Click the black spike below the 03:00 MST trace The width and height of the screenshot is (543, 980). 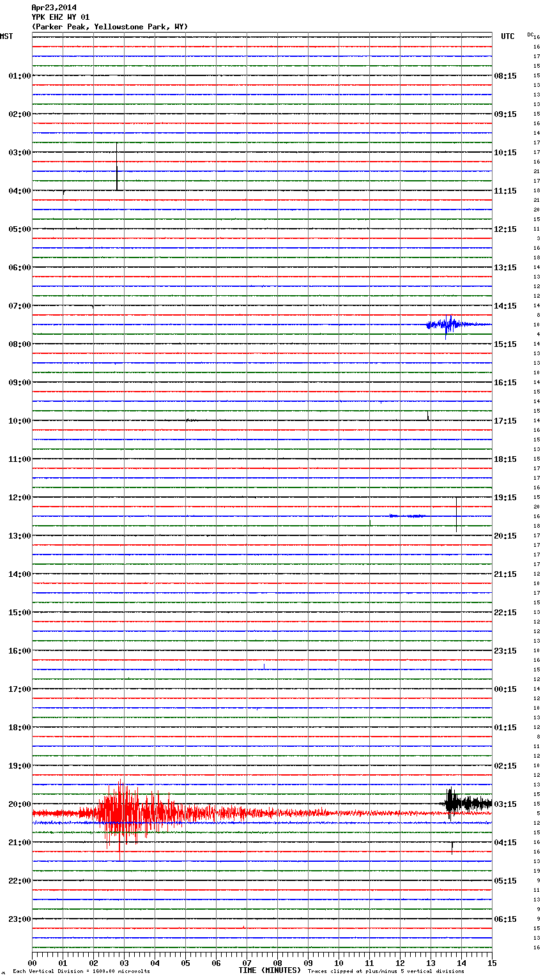117,167
